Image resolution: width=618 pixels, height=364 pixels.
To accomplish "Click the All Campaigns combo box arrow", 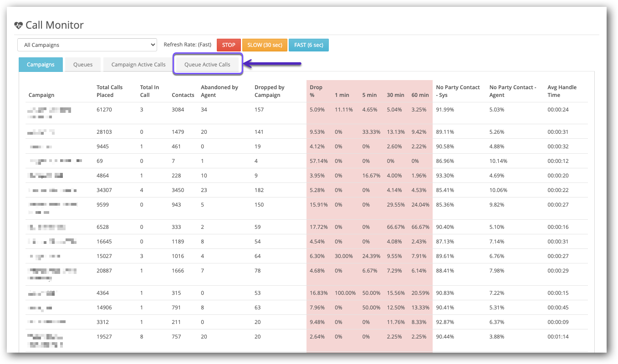I will pos(152,45).
